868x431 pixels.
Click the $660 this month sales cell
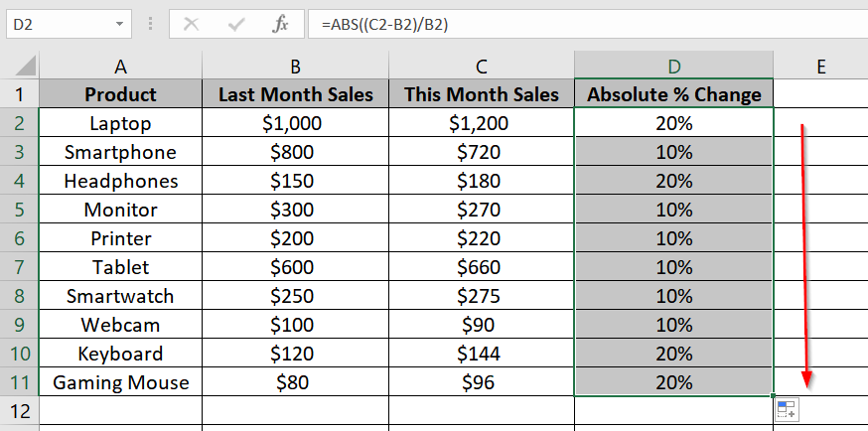pos(482,266)
